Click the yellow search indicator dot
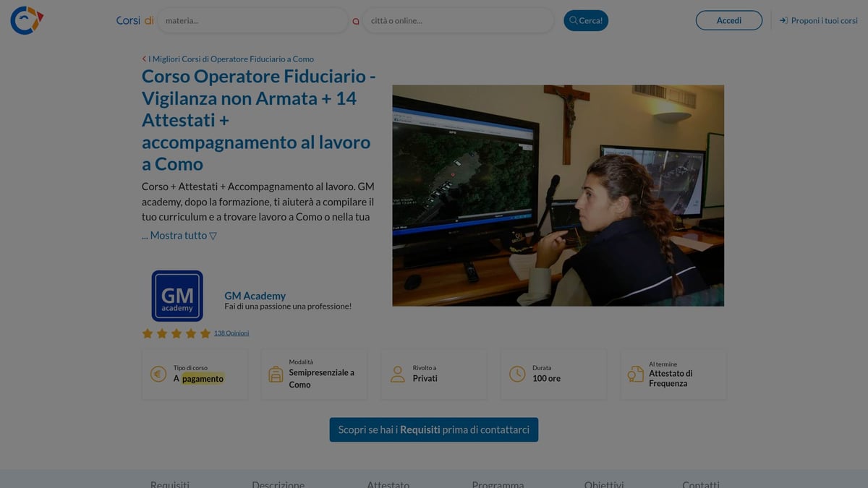The height and width of the screenshot is (488, 868). click(x=355, y=22)
